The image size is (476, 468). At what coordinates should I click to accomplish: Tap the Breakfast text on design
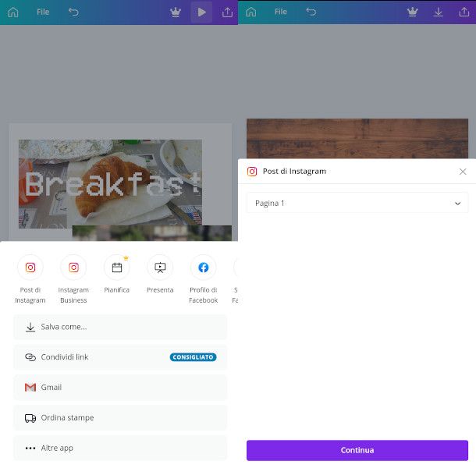pyautogui.click(x=113, y=184)
